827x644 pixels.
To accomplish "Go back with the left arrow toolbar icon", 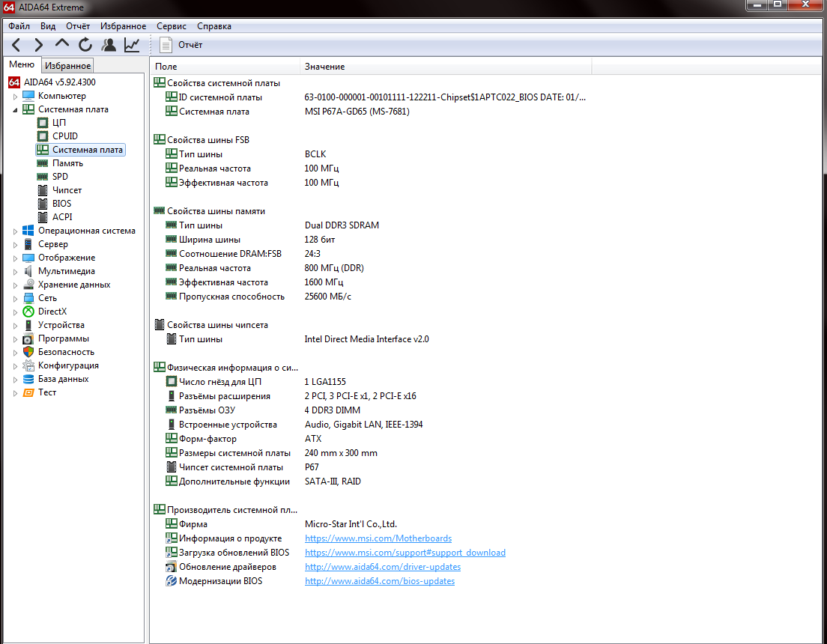I will (x=16, y=46).
